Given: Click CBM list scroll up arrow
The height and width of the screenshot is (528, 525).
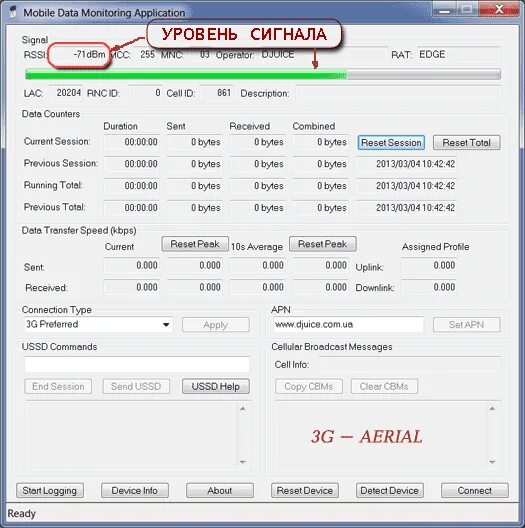Looking at the screenshot, I should pyautogui.click(x=492, y=408).
